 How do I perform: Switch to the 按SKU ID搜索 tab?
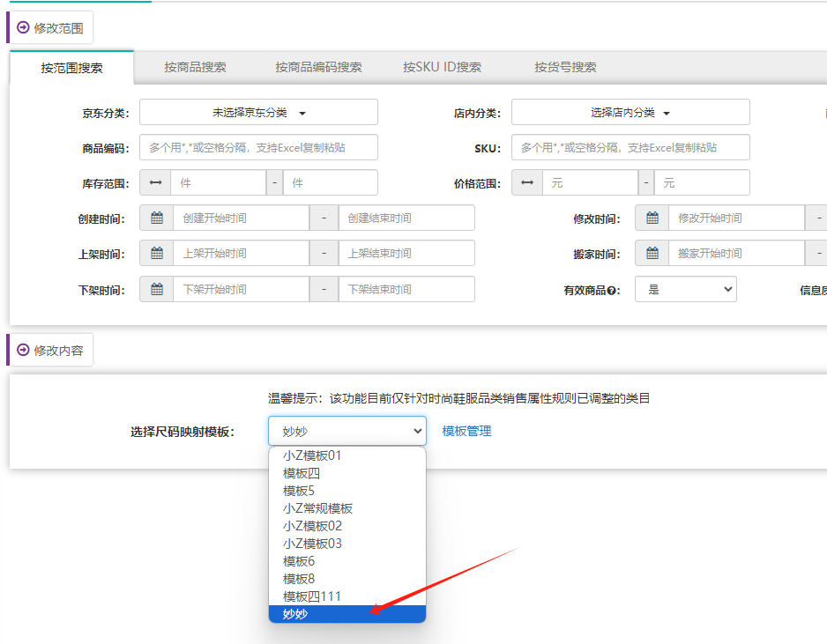tap(442, 67)
